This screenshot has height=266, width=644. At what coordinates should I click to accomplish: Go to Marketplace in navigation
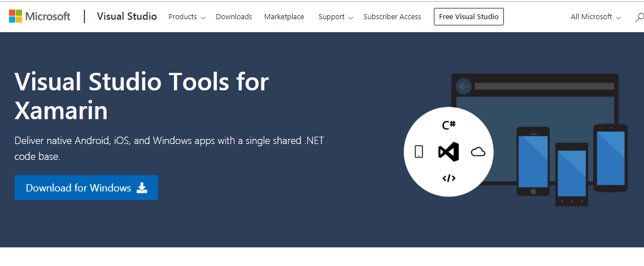point(284,17)
